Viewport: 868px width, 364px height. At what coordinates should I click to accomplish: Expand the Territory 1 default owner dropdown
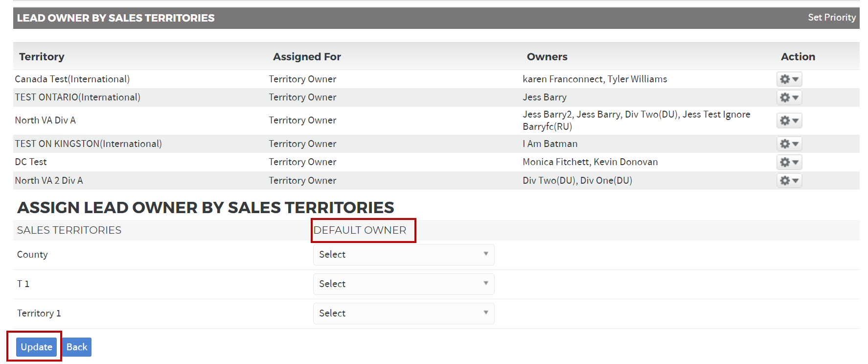(x=403, y=314)
